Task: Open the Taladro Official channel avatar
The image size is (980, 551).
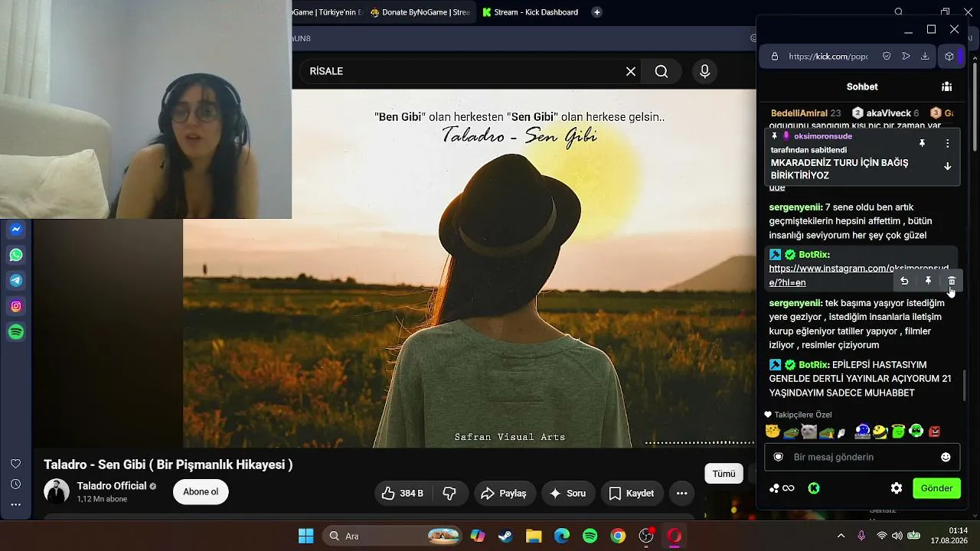Action: click(x=57, y=491)
